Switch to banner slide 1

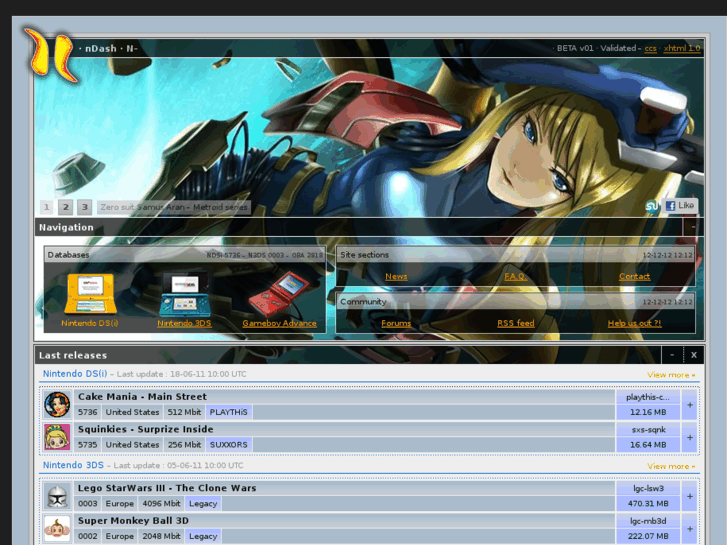coord(46,207)
